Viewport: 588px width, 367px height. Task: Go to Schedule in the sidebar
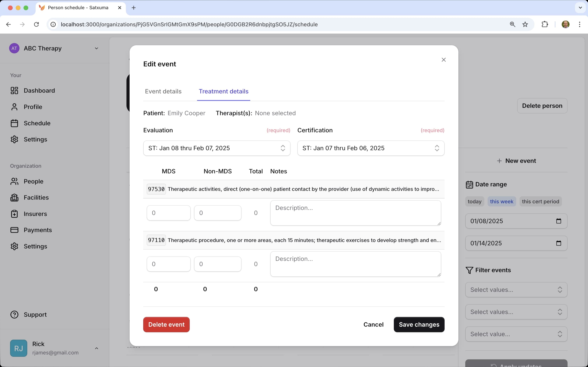click(x=30, y=123)
